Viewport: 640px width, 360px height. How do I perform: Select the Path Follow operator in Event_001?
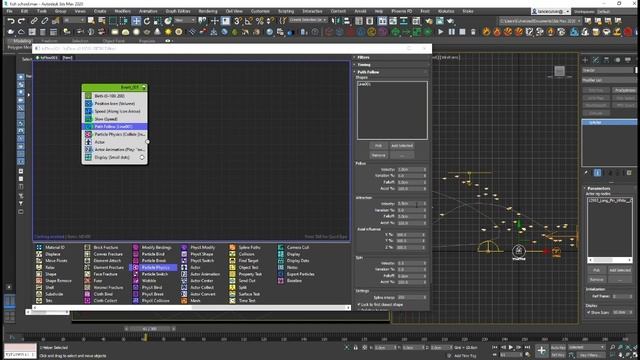(x=115, y=127)
